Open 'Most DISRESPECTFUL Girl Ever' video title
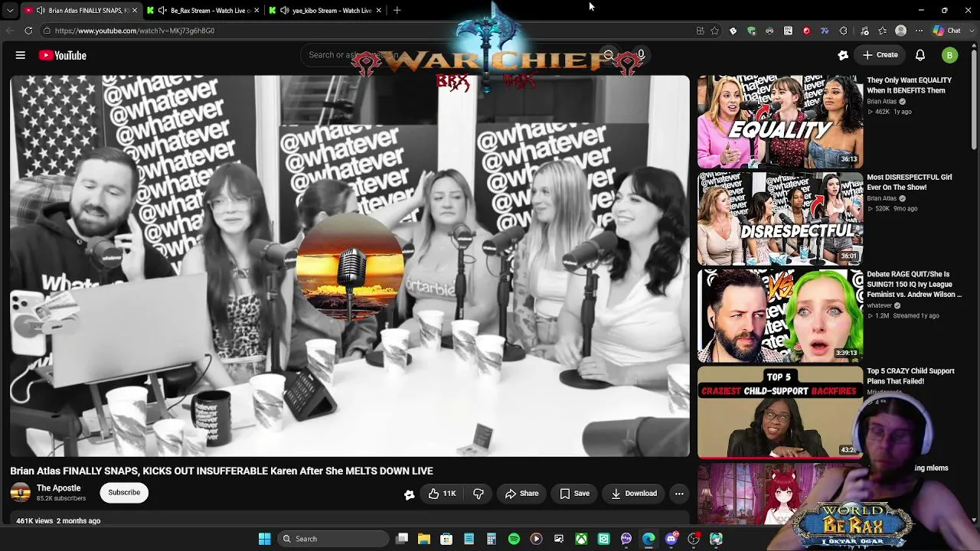This screenshot has width=980, height=551. click(x=910, y=182)
